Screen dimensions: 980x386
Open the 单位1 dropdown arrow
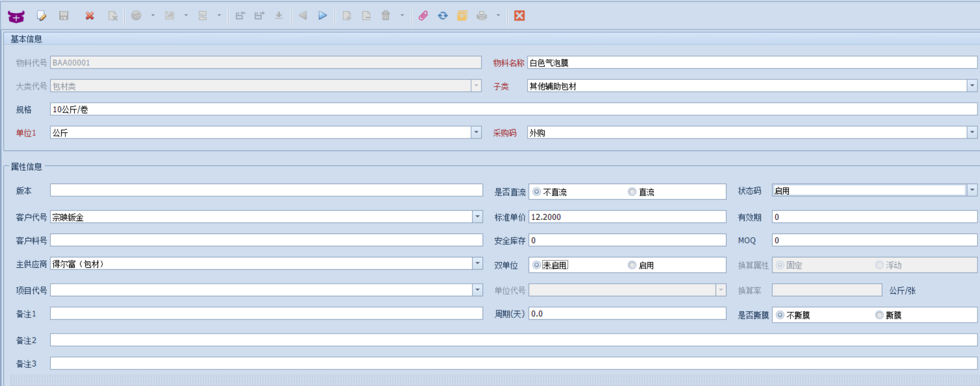tap(476, 132)
